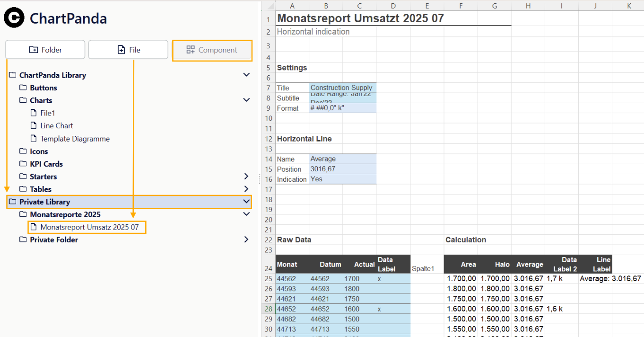Open the KPI Cards folder
Viewport: 644px width, 337px height.
click(x=46, y=164)
